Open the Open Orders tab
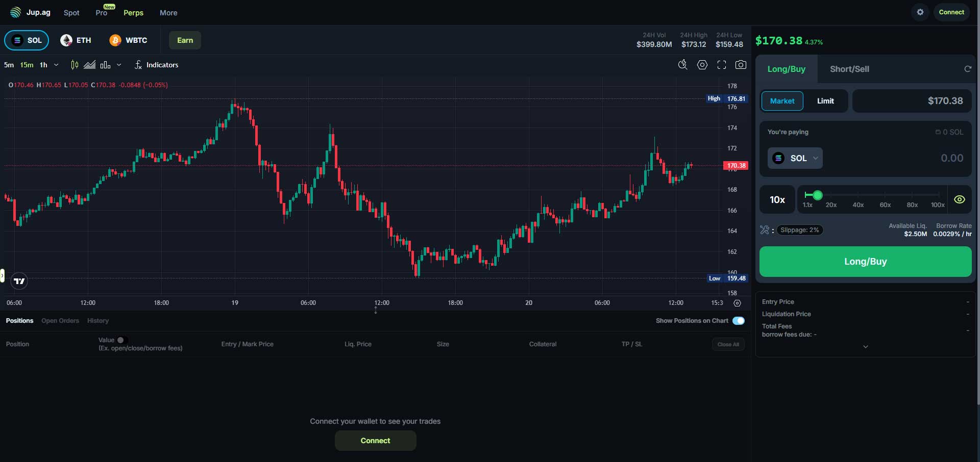The height and width of the screenshot is (462, 980). coord(60,321)
